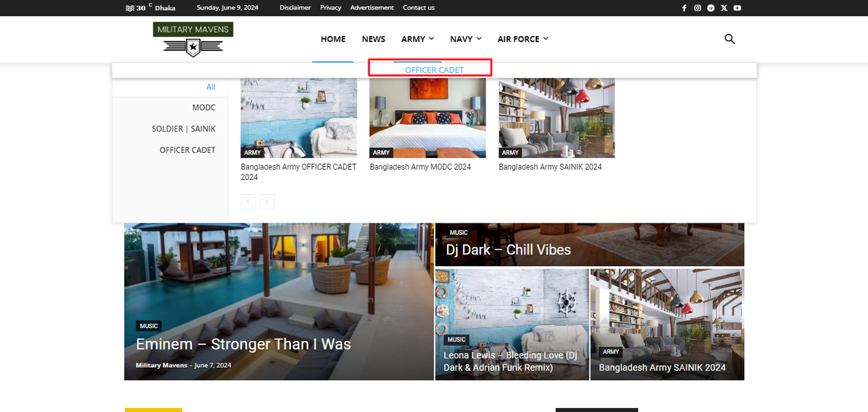Click the June 7, 2024 post date
This screenshot has width=868, height=412.
point(212,365)
